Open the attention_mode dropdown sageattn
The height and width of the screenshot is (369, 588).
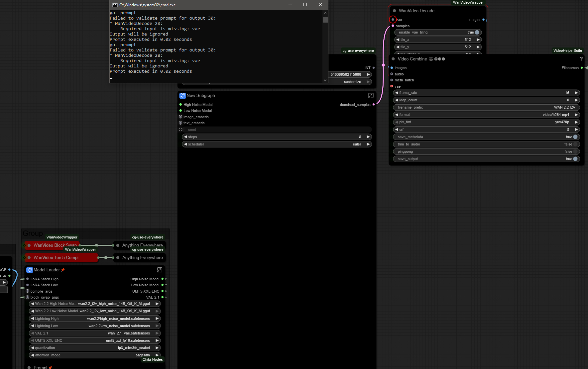(95, 355)
